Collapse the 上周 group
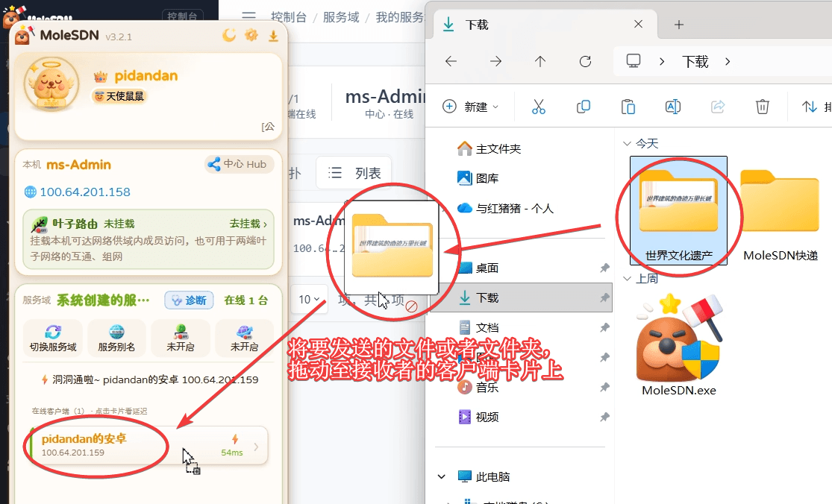The height and width of the screenshot is (504, 832). [627, 278]
